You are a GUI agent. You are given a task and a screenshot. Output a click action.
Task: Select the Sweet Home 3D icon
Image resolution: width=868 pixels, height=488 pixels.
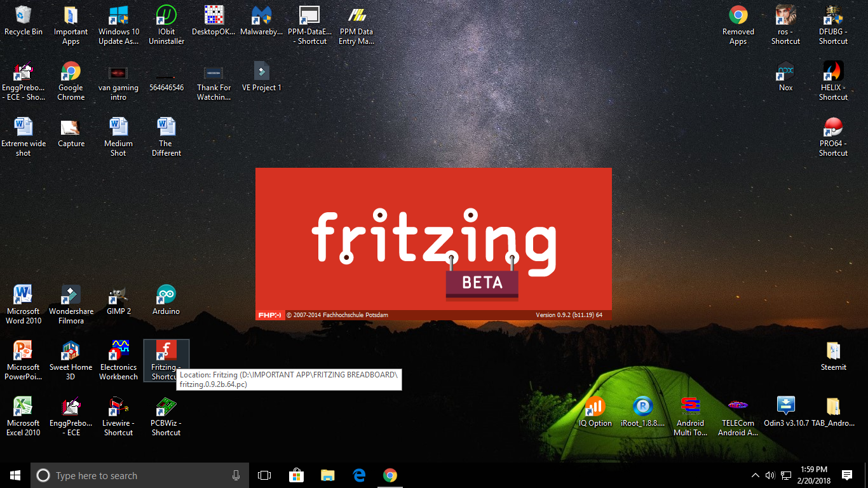pos(71,361)
